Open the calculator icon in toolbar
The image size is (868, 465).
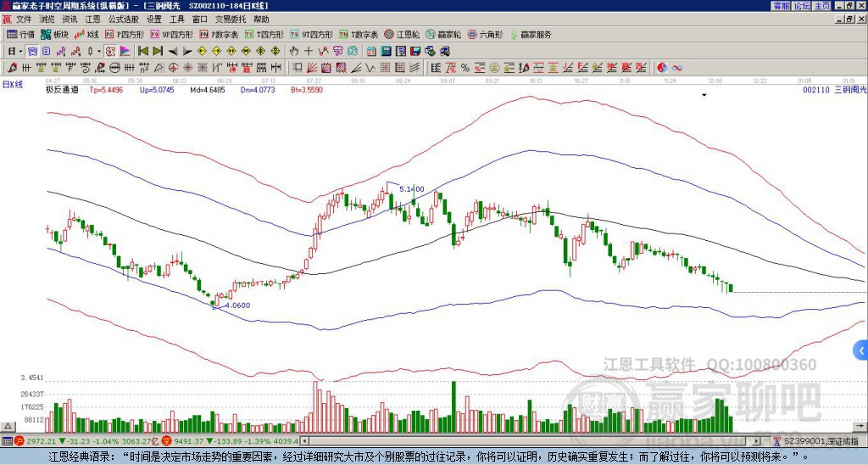tap(387, 52)
